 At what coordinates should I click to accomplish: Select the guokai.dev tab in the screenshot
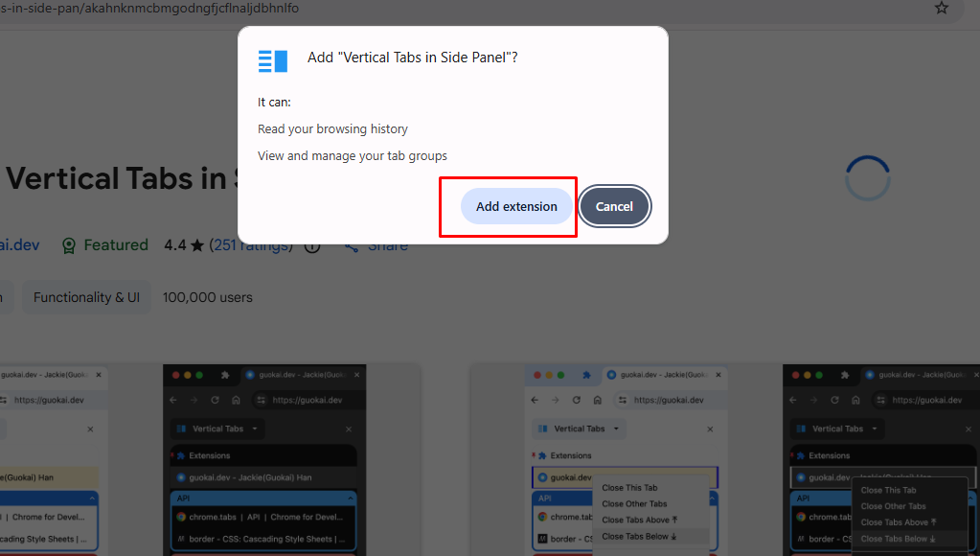point(245,477)
